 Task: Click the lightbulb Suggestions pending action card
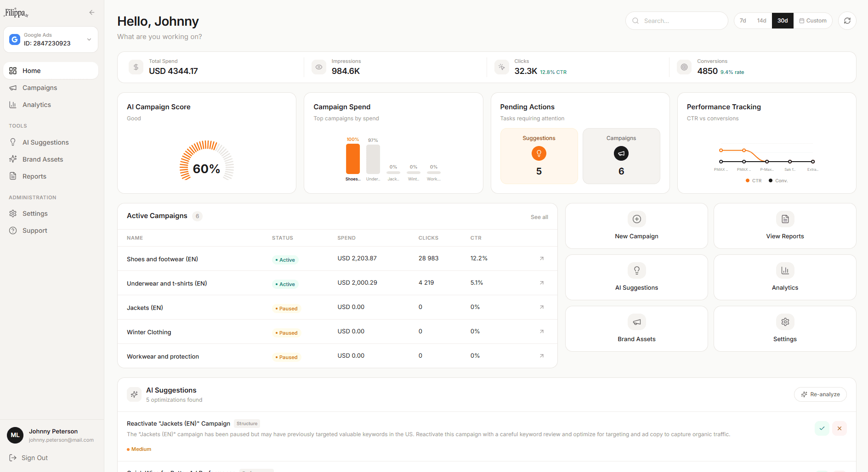coord(539,156)
